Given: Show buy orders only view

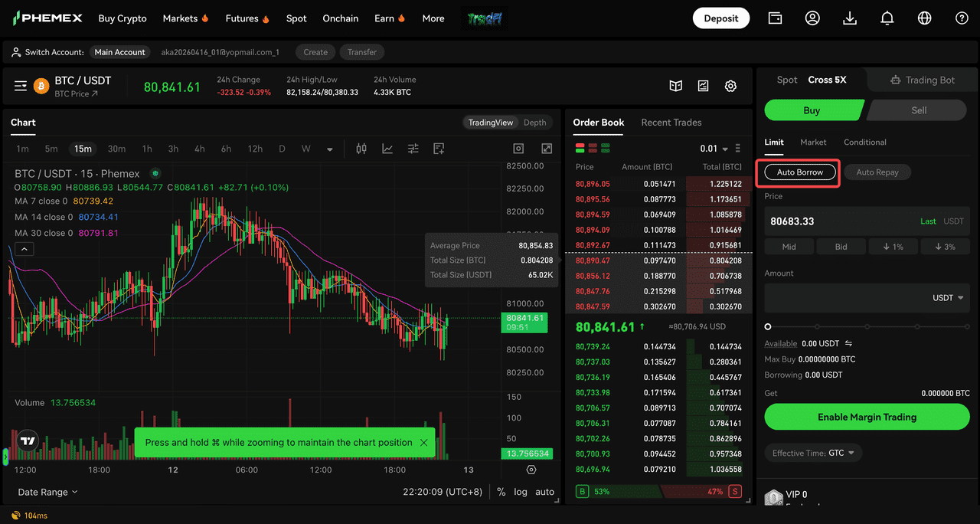Looking at the screenshot, I should 605,148.
